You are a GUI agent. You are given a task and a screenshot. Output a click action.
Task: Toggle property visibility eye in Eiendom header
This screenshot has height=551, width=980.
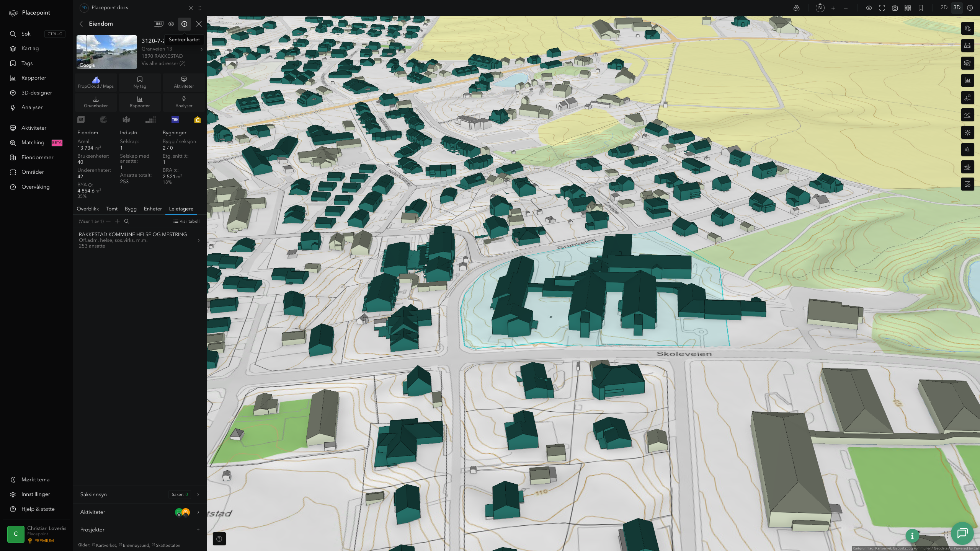tap(171, 24)
